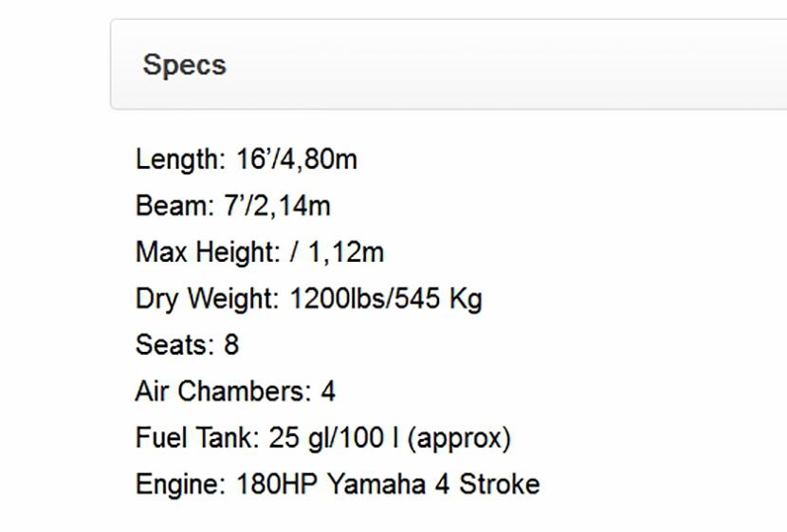This screenshot has height=532, width=787.
Task: Click the word Yamaha
Action: (376, 485)
